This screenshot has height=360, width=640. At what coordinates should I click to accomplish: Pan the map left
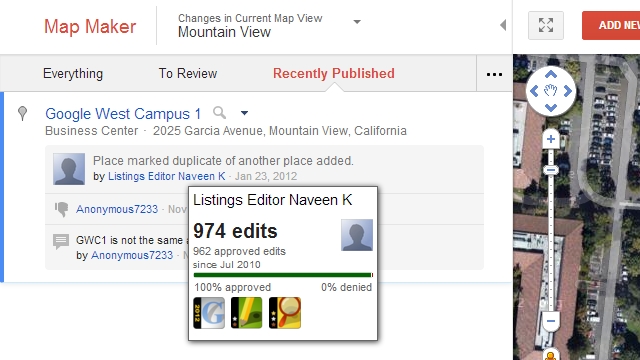click(x=534, y=91)
